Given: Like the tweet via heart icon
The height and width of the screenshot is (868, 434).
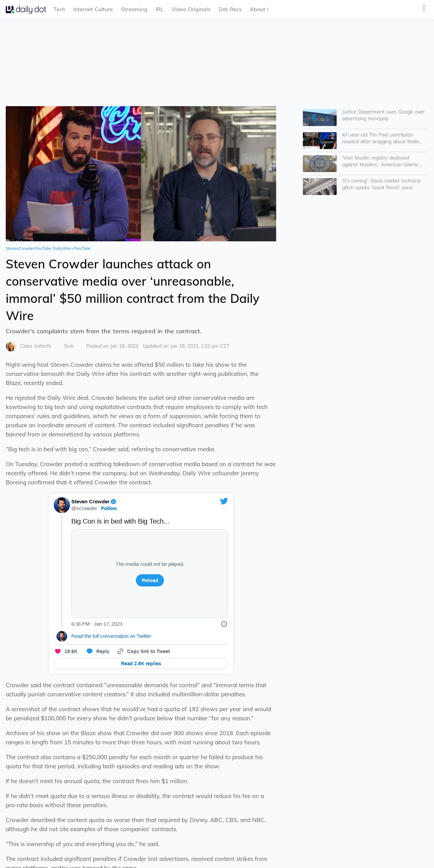Looking at the screenshot, I should point(58,651).
